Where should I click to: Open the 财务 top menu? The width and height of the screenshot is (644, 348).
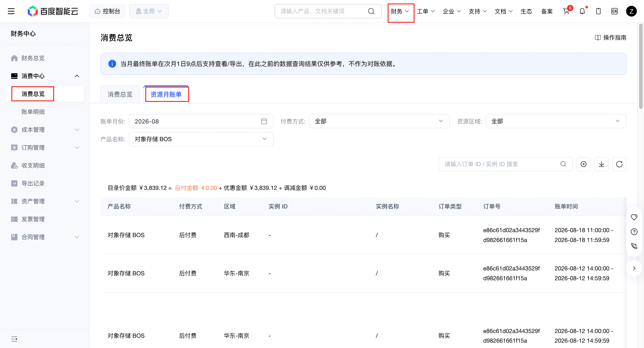(400, 11)
